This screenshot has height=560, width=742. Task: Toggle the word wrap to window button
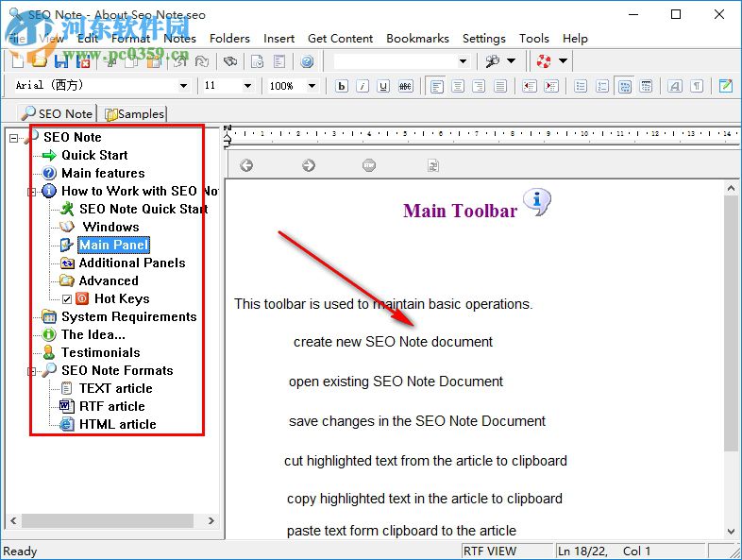click(625, 86)
